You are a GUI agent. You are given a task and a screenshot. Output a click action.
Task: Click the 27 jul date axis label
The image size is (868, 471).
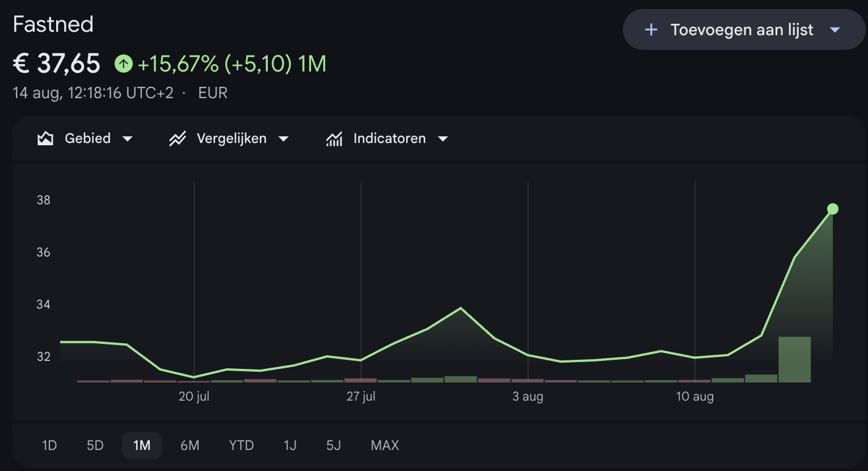[361, 396]
